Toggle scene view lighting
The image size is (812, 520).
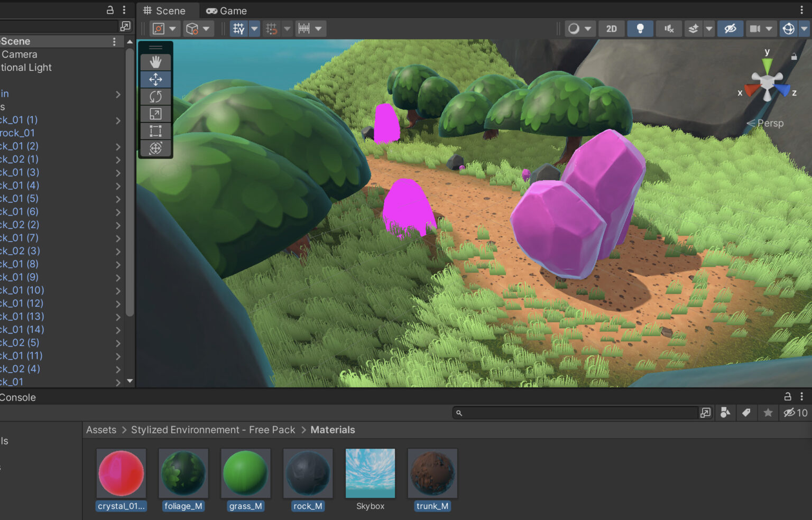(x=640, y=29)
